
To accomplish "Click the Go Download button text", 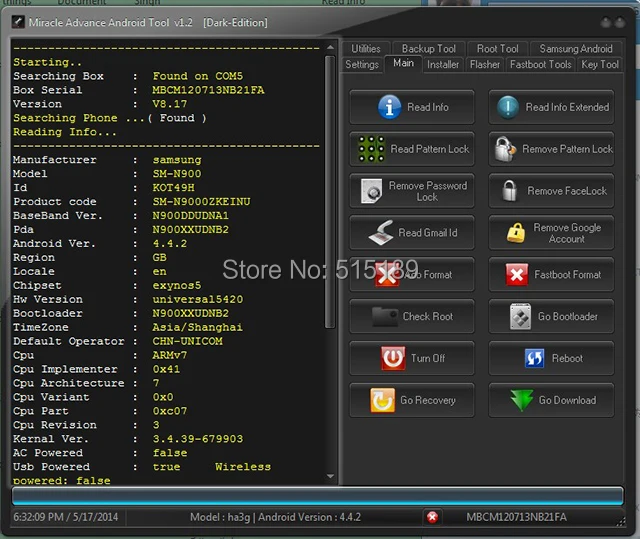I will click(567, 400).
